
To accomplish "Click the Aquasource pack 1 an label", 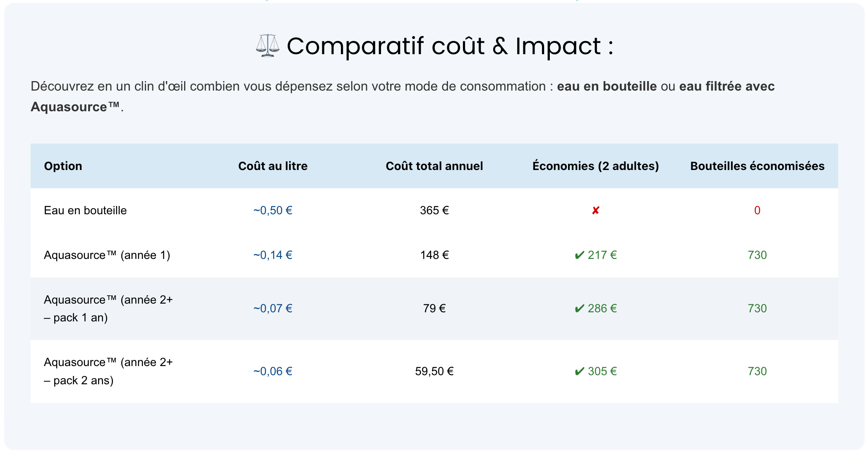I will tap(108, 309).
